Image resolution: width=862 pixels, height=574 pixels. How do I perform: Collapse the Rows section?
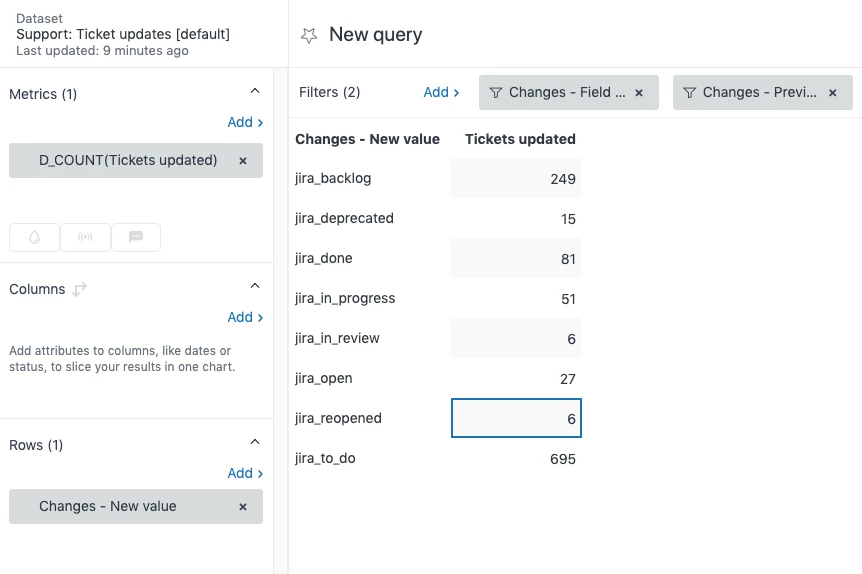(x=254, y=443)
